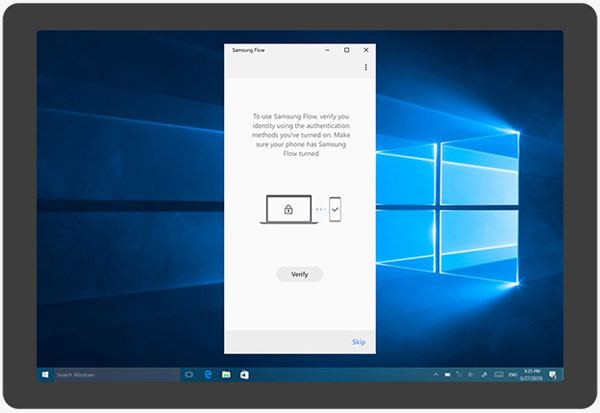Focus the Search Windows box
The height and width of the screenshot is (413, 600).
[x=116, y=375]
